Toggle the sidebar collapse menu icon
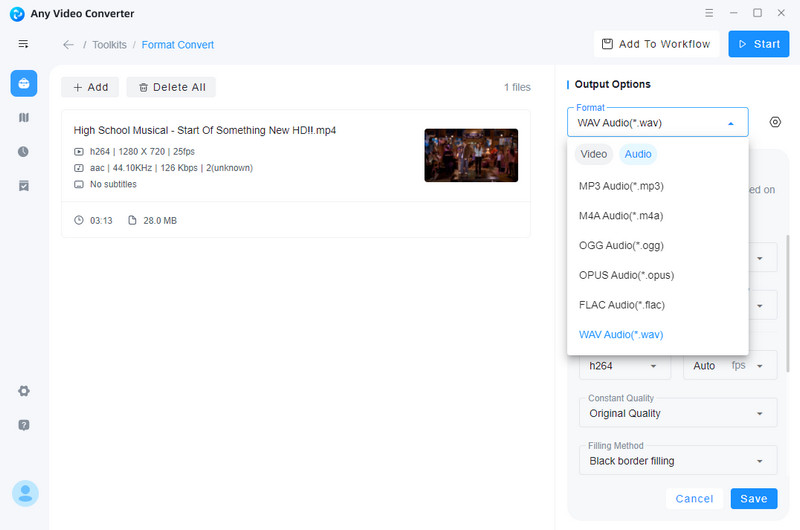 23,44
